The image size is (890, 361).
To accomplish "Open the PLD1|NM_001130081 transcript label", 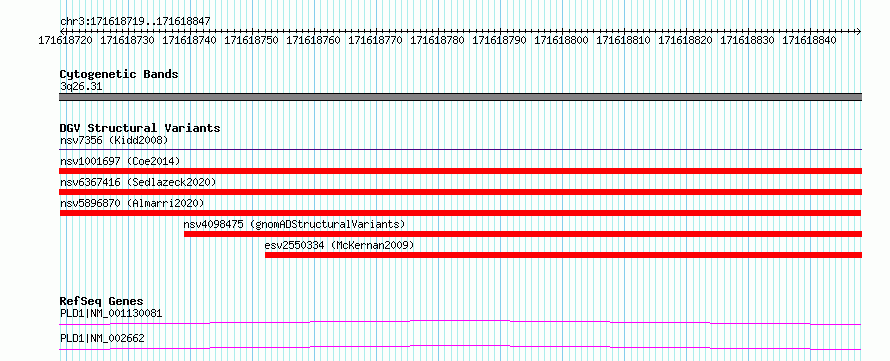I will (112, 313).
